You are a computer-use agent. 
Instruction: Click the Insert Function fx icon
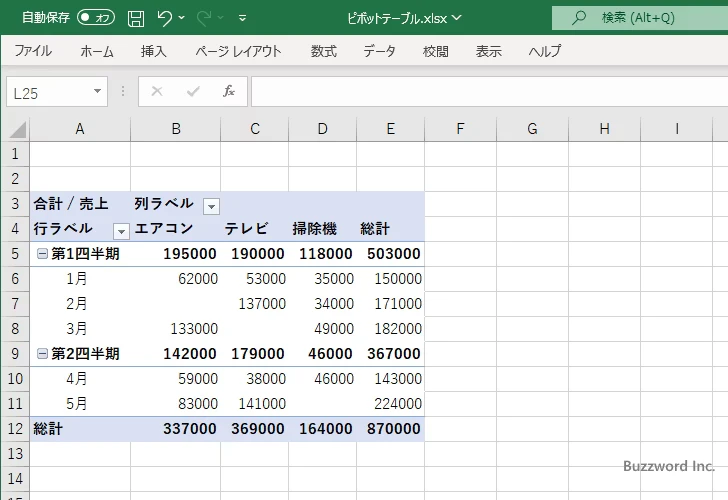point(229,91)
